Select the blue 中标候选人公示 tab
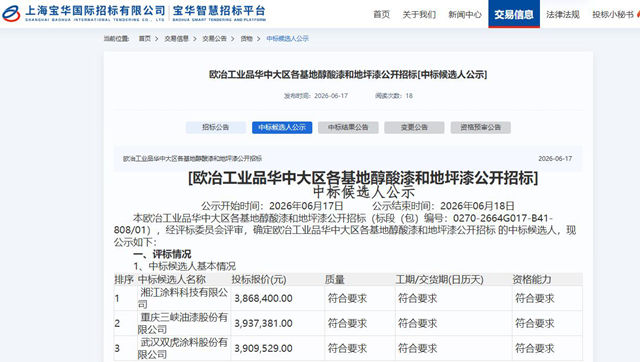 click(282, 127)
